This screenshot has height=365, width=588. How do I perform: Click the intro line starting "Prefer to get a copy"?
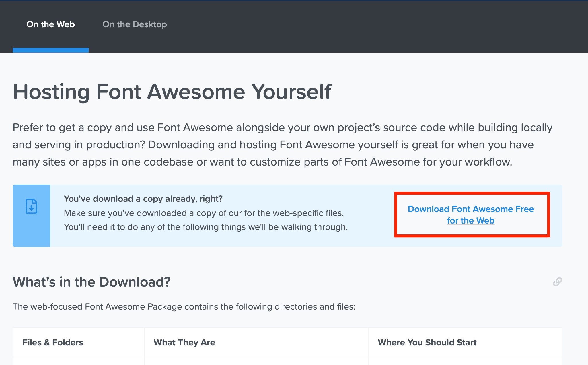pos(283,127)
